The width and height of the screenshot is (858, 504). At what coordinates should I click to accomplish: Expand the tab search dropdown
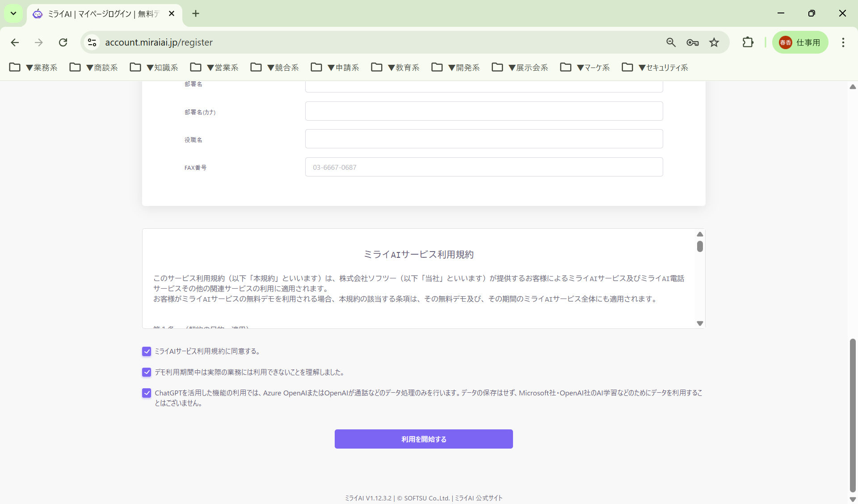click(13, 13)
